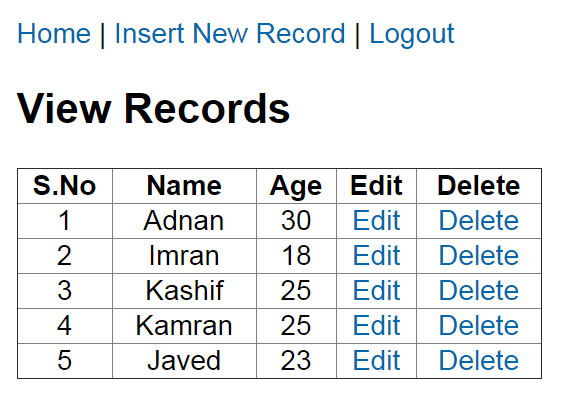The width and height of the screenshot is (567, 409).
Task: Edit the record for Imran
Action: click(376, 255)
